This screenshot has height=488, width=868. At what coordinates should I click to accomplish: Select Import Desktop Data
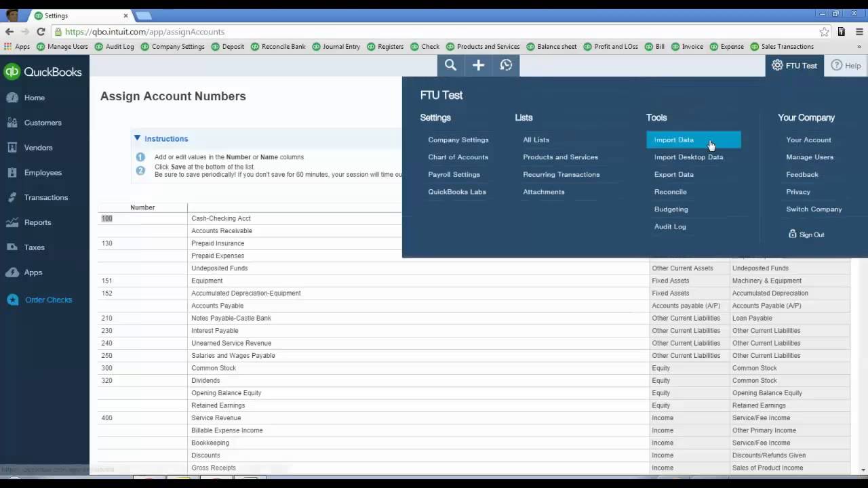click(x=688, y=157)
